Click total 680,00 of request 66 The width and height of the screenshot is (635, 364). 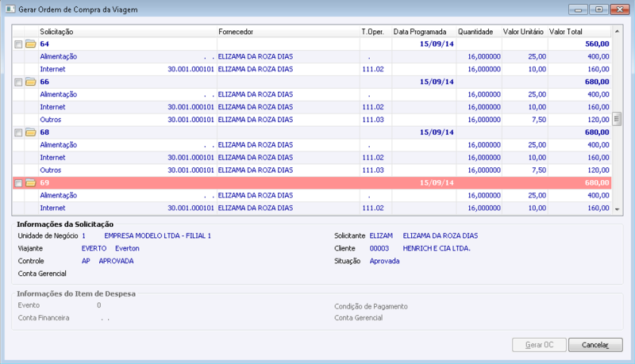[x=597, y=82]
